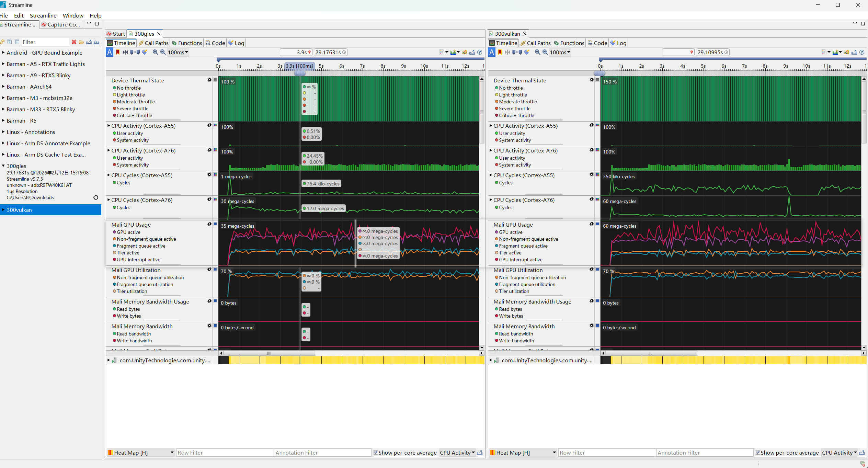Click red bookmark icon in 300gles toolbar
The height and width of the screenshot is (468, 868).
tap(118, 52)
